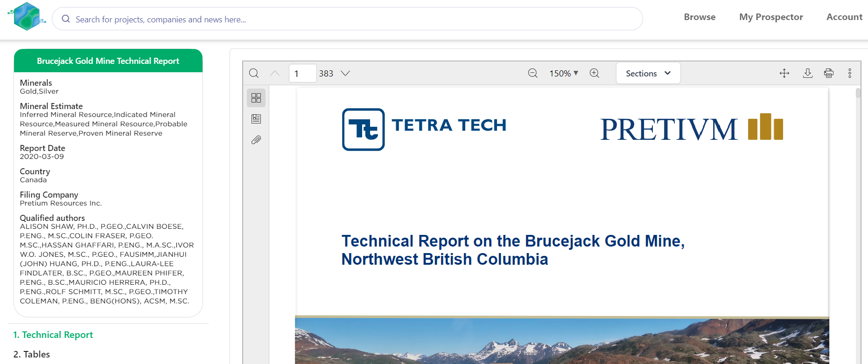
Task: Click the Technical Report document title text
Action: click(513, 250)
